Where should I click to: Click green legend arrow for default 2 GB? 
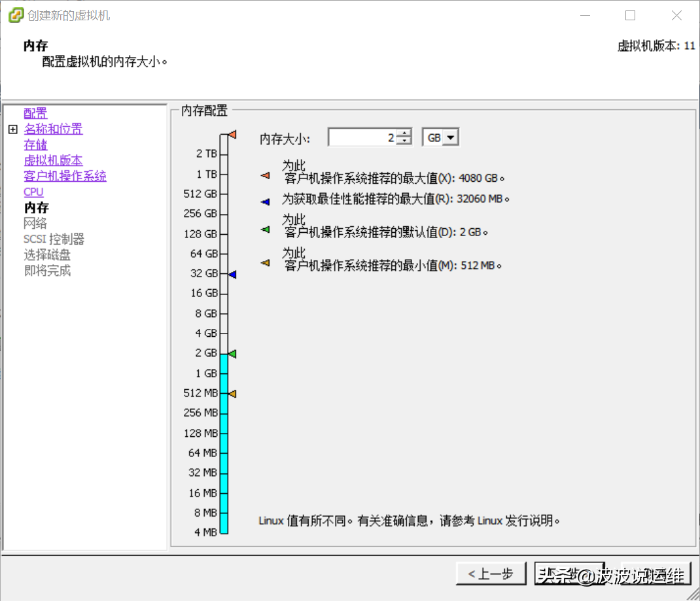(266, 230)
